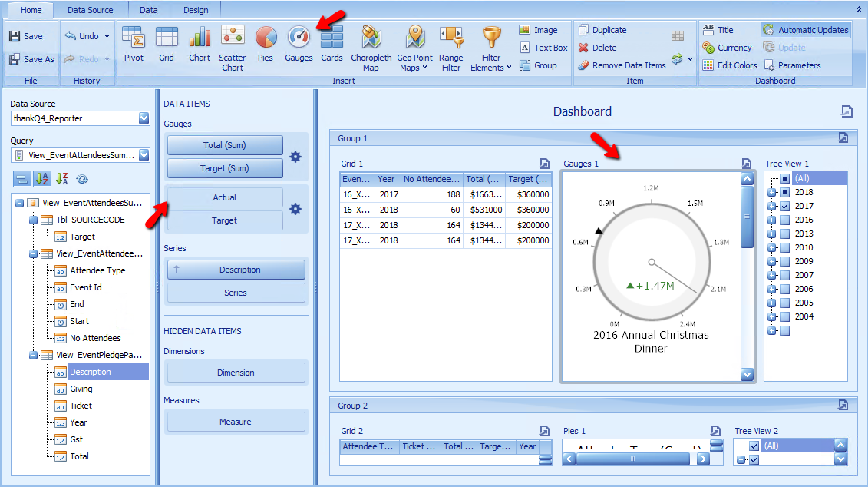Refresh the field list

82,179
